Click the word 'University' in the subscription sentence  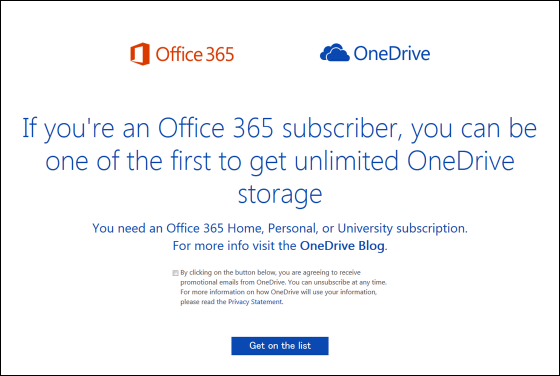coord(365,228)
